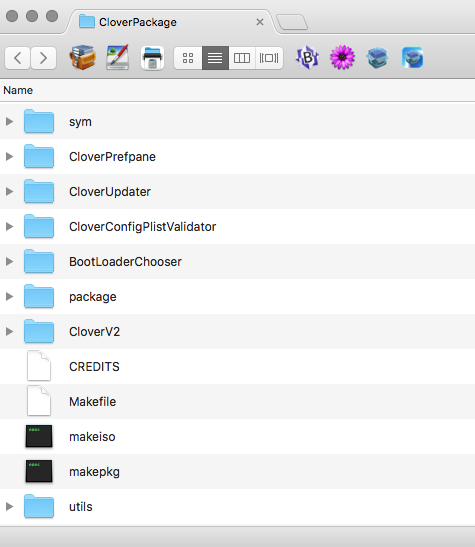Switch to column view
This screenshot has width=475, height=547.
pos(242,58)
